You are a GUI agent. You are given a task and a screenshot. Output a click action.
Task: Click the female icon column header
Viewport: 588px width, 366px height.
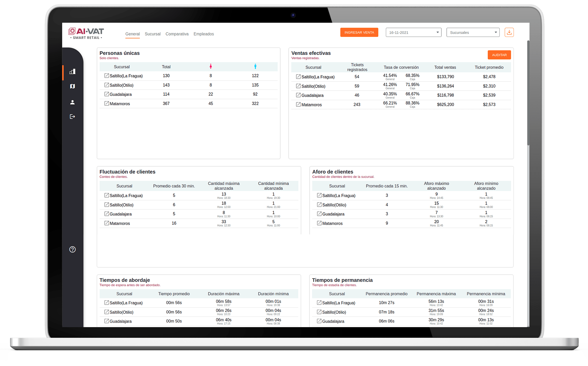point(211,66)
